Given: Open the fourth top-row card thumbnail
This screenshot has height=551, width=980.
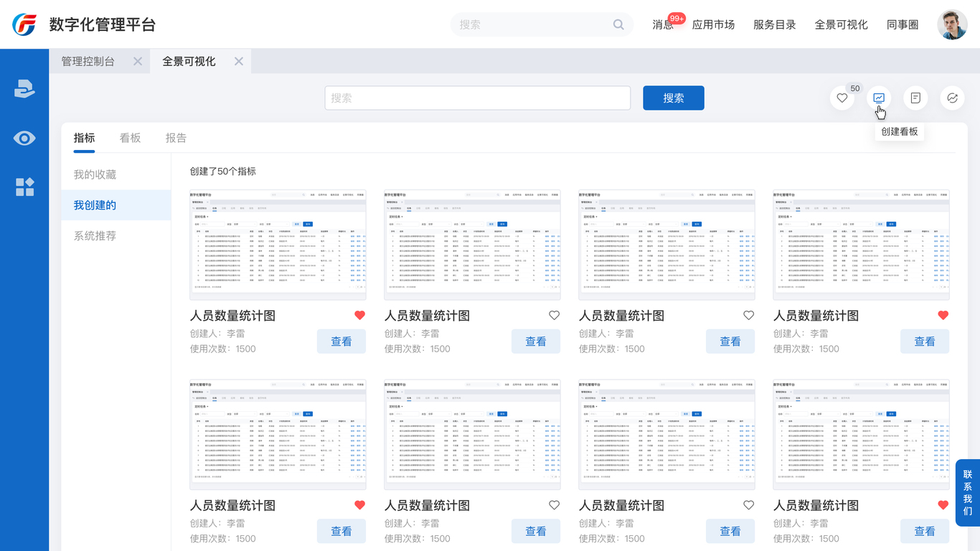Looking at the screenshot, I should (861, 245).
